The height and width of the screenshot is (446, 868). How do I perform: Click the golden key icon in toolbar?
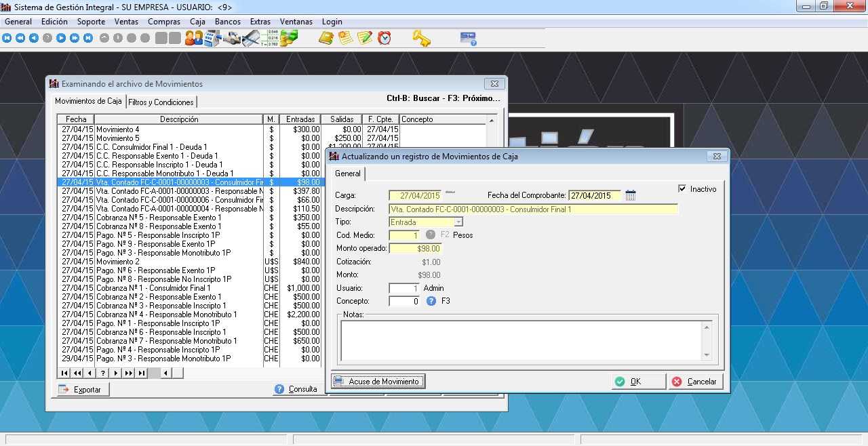click(422, 39)
